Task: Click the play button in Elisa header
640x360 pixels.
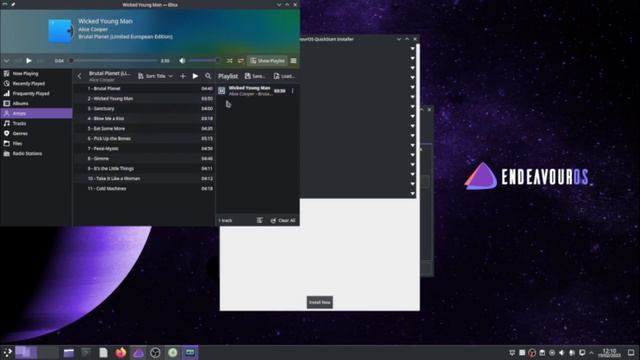Action: (29, 61)
